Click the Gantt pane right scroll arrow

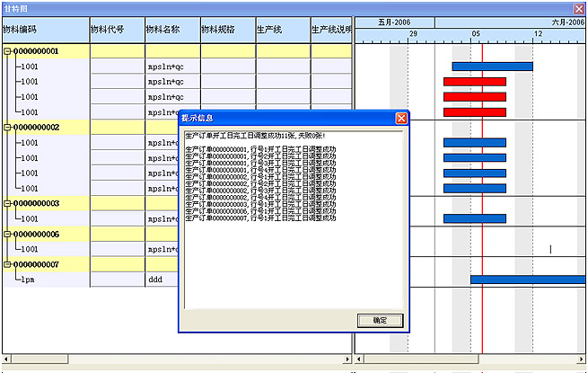pos(581,360)
